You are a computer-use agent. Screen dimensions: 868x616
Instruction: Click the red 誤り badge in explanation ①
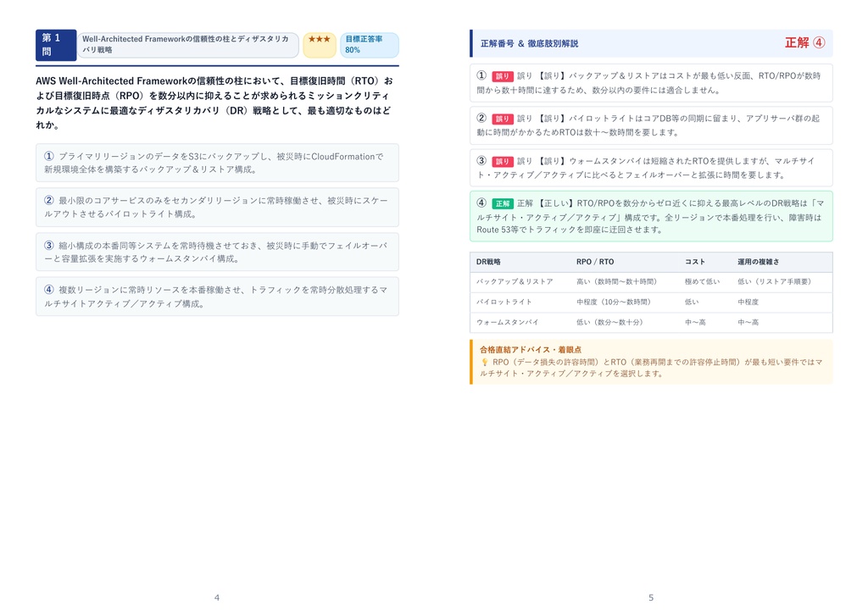click(502, 76)
